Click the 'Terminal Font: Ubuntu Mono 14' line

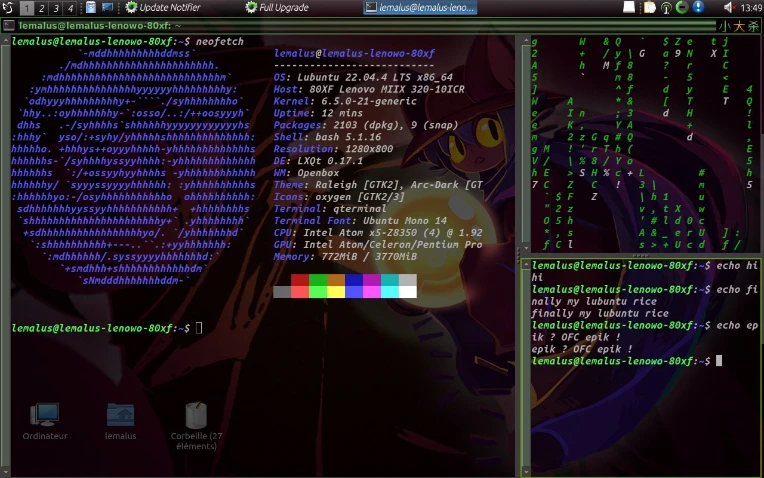pyautogui.click(x=360, y=221)
